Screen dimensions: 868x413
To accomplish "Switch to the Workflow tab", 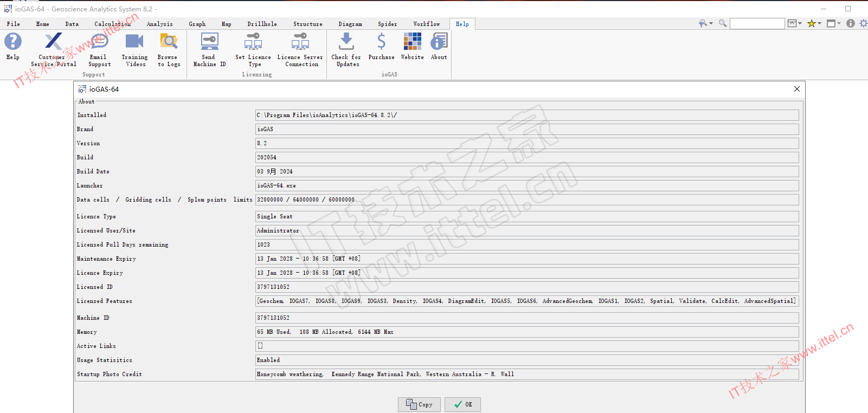I will [x=427, y=24].
